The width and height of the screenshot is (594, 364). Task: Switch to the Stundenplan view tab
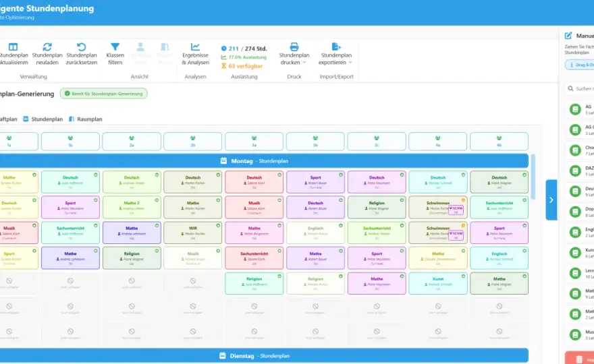[x=43, y=119]
